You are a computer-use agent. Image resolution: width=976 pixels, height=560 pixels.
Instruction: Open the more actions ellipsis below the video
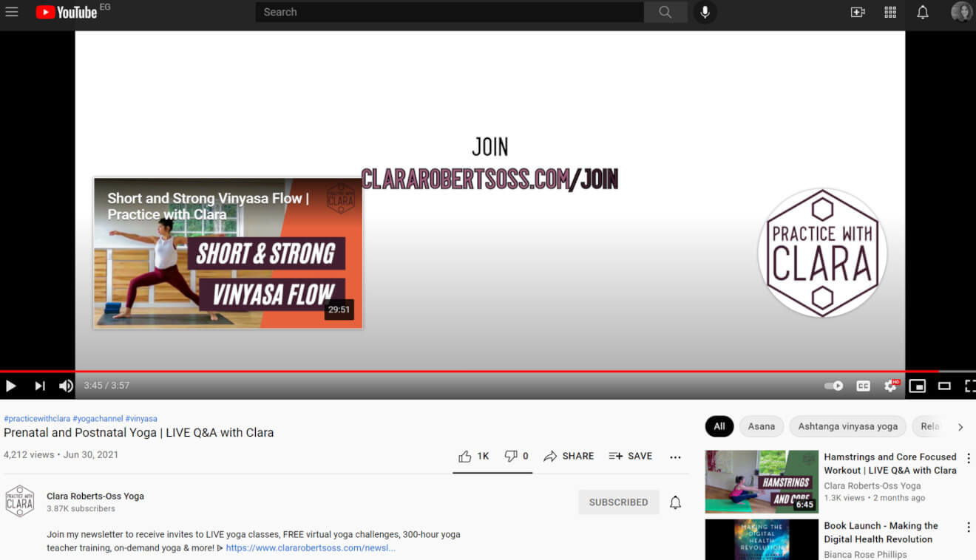tap(675, 457)
